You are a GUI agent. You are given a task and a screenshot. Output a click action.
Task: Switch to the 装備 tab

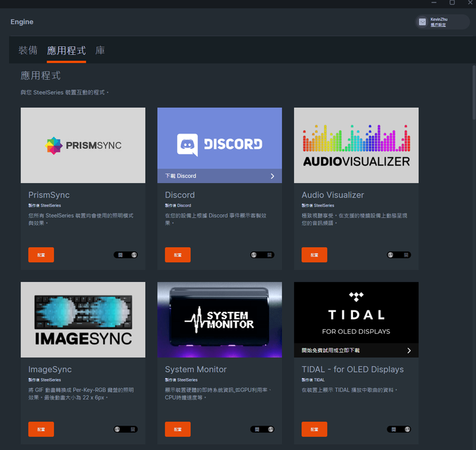[x=28, y=50]
